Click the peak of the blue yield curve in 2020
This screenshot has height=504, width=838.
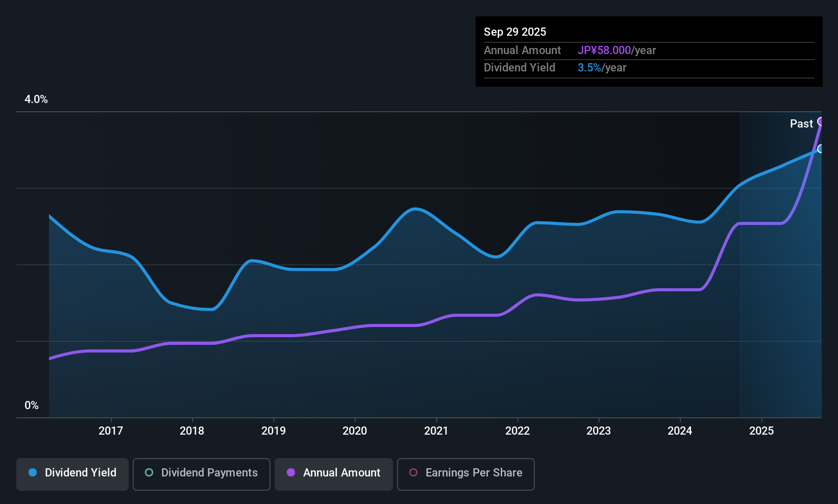coord(416,208)
